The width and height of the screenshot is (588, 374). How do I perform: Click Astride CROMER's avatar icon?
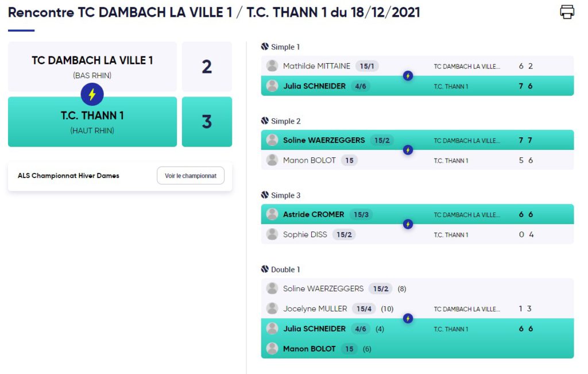(x=272, y=214)
